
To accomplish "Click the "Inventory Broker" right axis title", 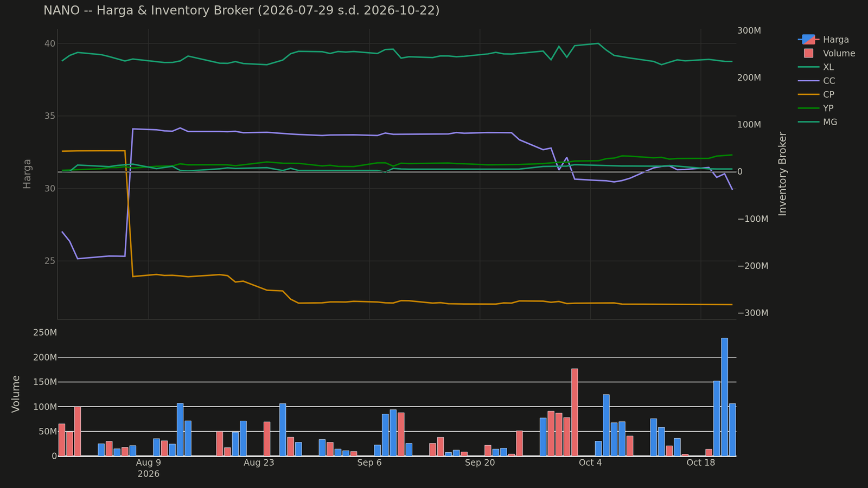I will pos(782,174).
